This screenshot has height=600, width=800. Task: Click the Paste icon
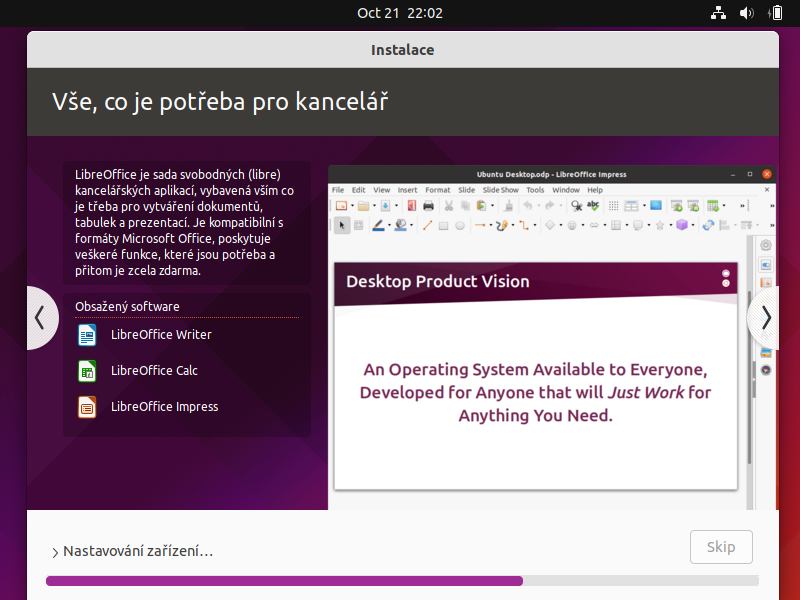point(481,204)
